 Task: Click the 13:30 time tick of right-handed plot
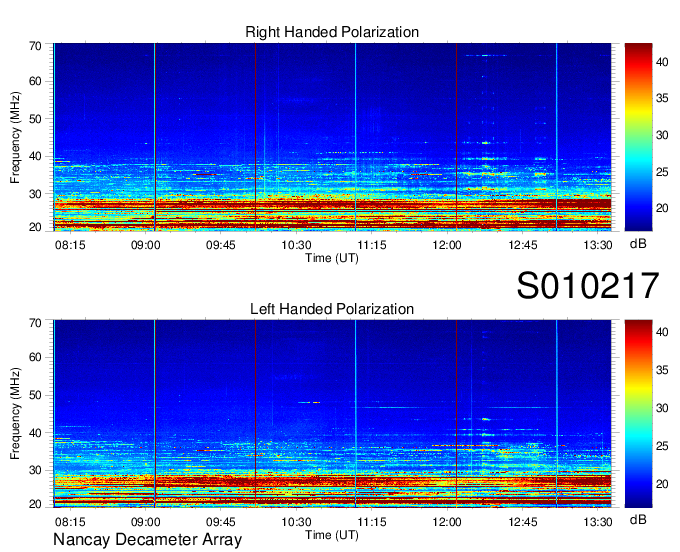598,245
